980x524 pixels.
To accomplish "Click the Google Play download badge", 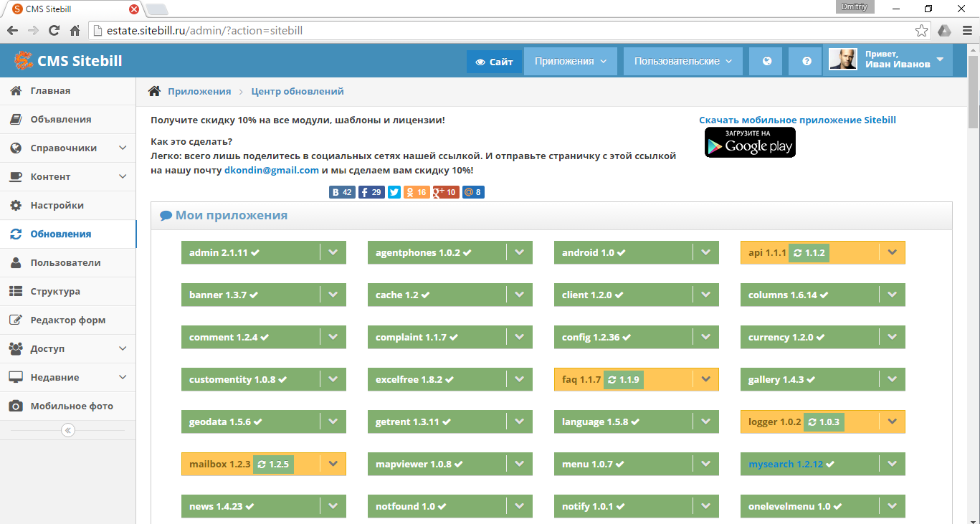I will tap(750, 142).
